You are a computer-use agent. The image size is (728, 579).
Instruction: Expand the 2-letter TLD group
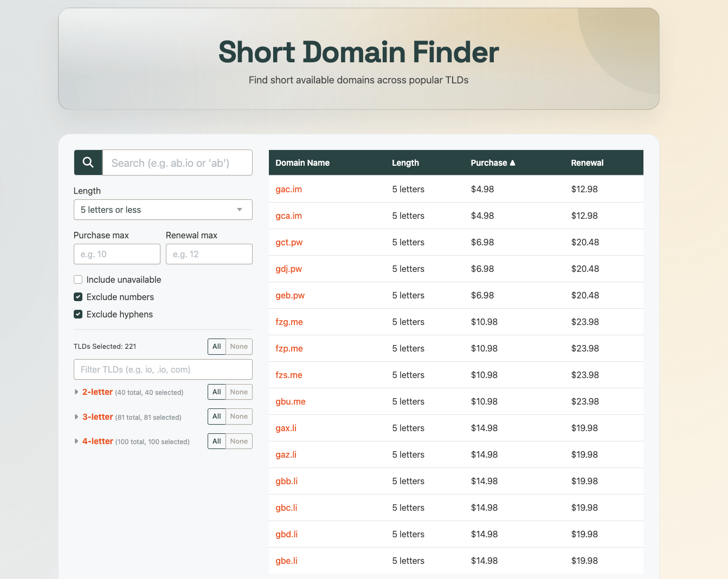point(98,392)
